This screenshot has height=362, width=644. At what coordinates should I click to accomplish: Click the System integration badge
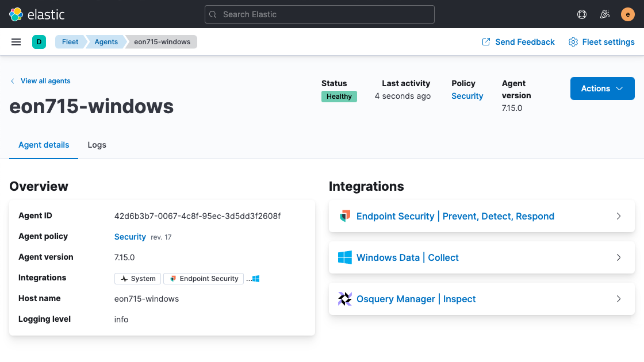click(138, 279)
